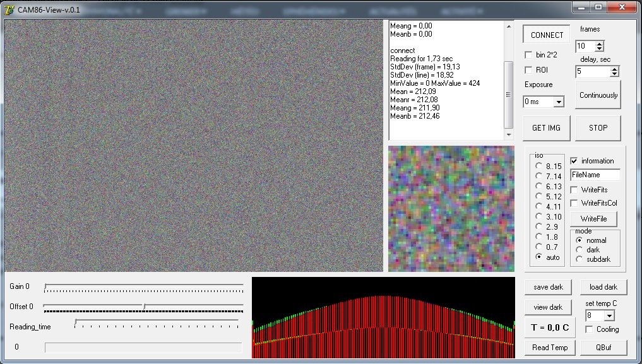Click the FileName text field
Viewport: 642px width, 364px height.
pos(595,175)
